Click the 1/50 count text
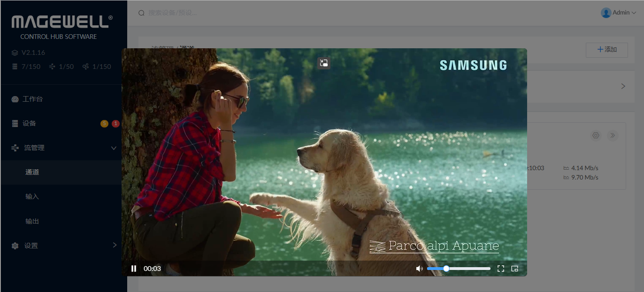The image size is (644, 292). point(66,67)
